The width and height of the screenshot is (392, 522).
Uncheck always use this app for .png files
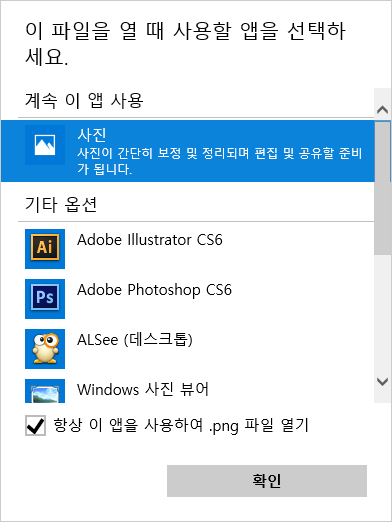35,426
